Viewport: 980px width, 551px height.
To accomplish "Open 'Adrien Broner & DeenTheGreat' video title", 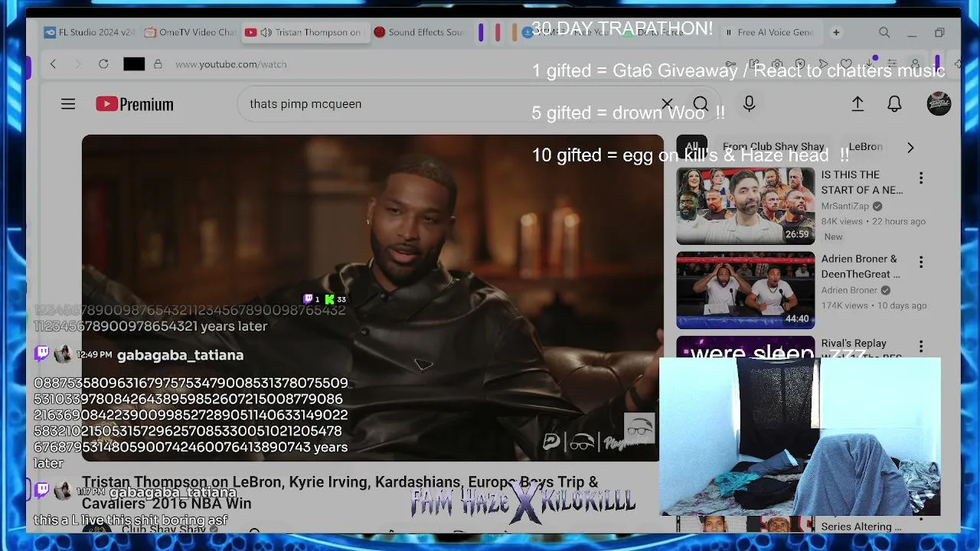I will pyautogui.click(x=861, y=266).
